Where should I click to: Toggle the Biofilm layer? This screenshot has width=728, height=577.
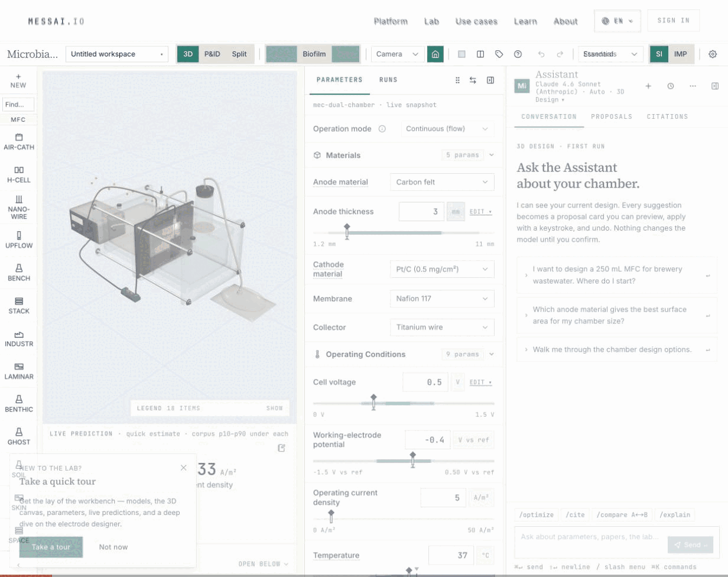pyautogui.click(x=314, y=54)
